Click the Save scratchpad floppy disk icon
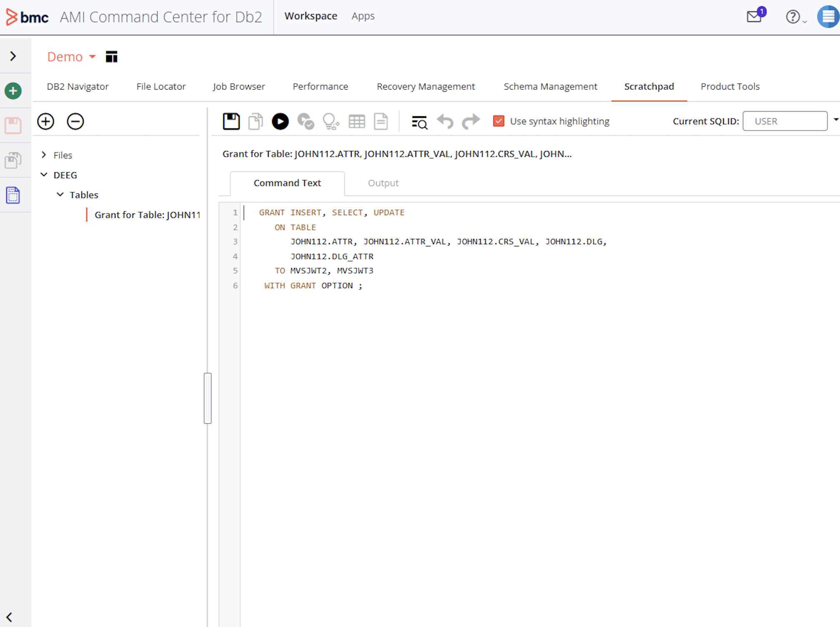The width and height of the screenshot is (840, 627). [x=231, y=121]
